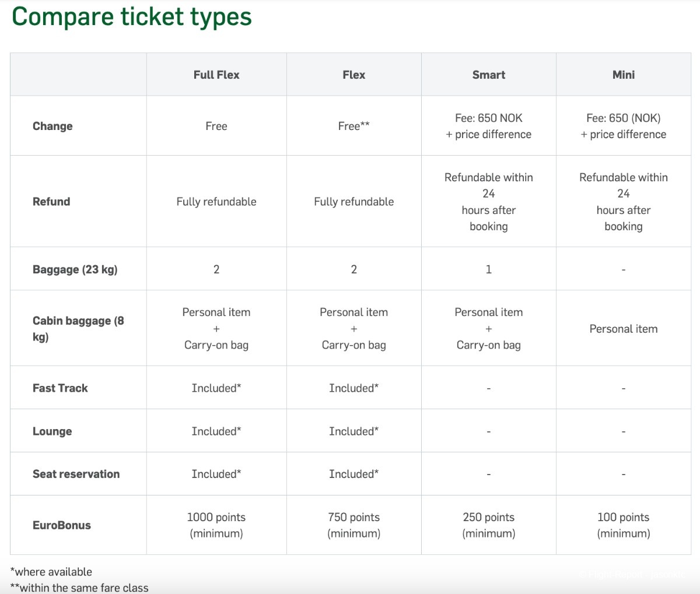
Task: Click Flex Seat reservation 'Included*'
Action: coord(354,474)
